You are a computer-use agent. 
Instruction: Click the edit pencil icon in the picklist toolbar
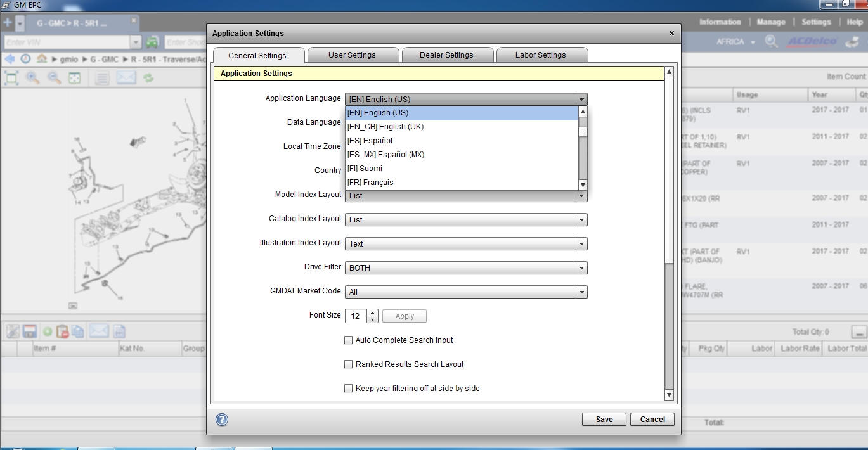point(13,331)
